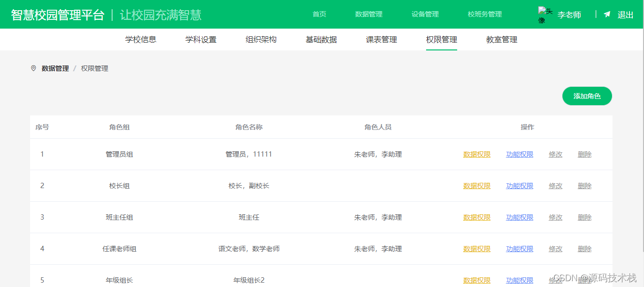Select the 语文老师，数学老师 cell
The width and height of the screenshot is (644, 287).
tap(249, 249)
